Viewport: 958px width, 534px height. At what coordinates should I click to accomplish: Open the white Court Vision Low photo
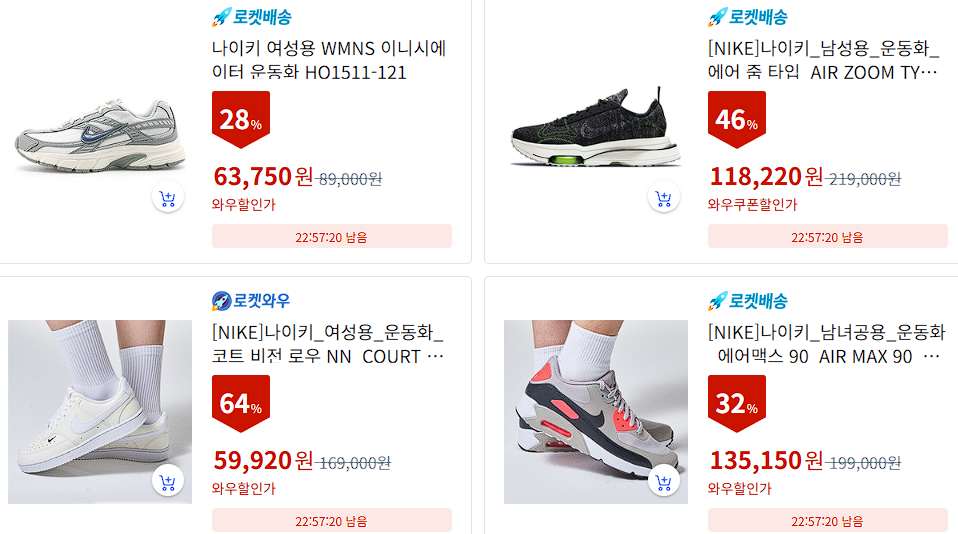point(100,412)
